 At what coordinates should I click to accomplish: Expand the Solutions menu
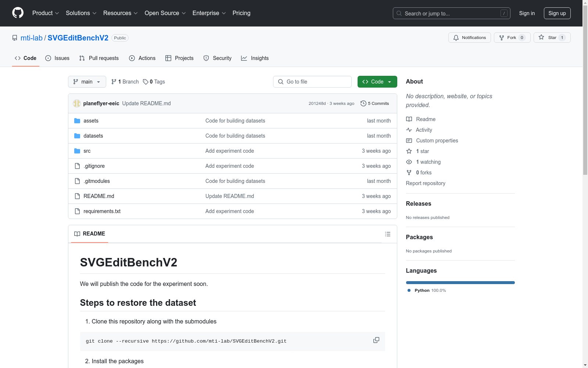[81, 13]
